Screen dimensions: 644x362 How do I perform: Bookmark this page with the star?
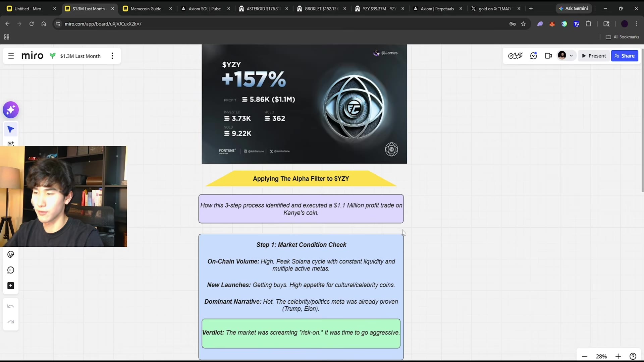tap(523, 24)
